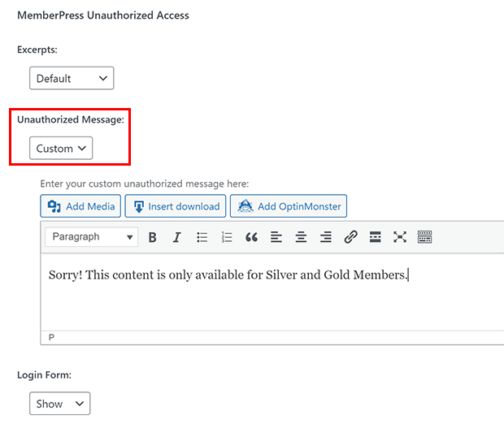Viewport: 504px width, 432px height.
Task: Toggle bold formatting in editor toolbar
Action: [x=152, y=237]
